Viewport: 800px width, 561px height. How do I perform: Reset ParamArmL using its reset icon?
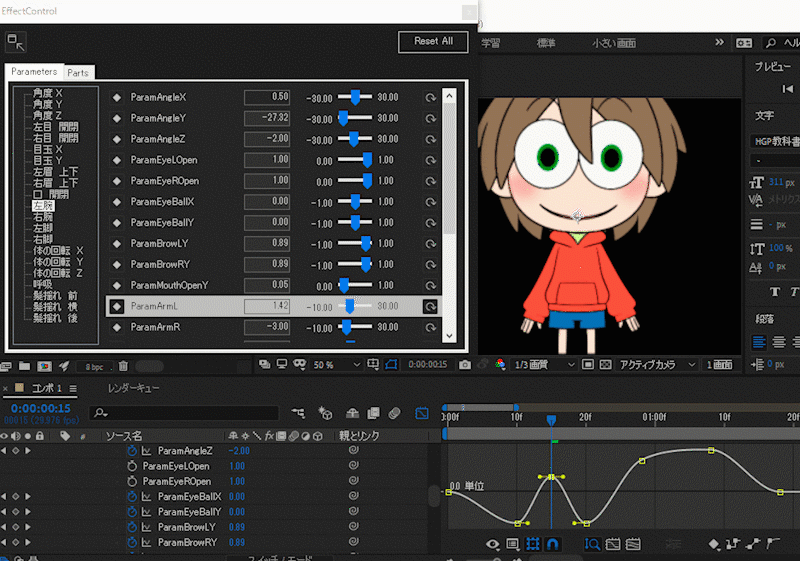(x=431, y=307)
